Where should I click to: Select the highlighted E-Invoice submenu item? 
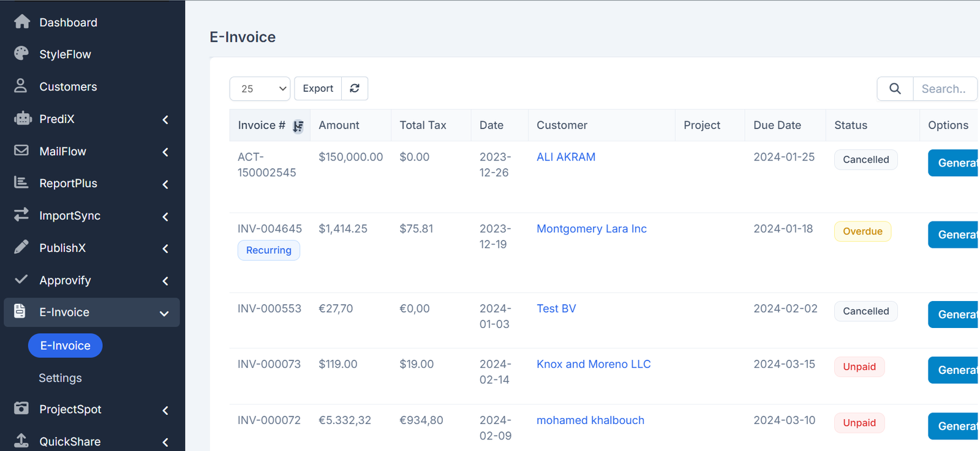[x=65, y=346]
